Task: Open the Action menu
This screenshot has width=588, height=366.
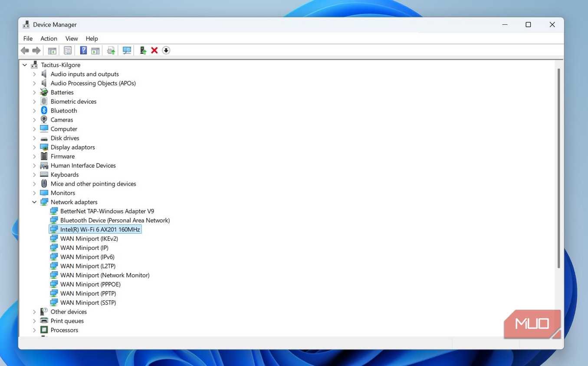Action: pos(49,39)
